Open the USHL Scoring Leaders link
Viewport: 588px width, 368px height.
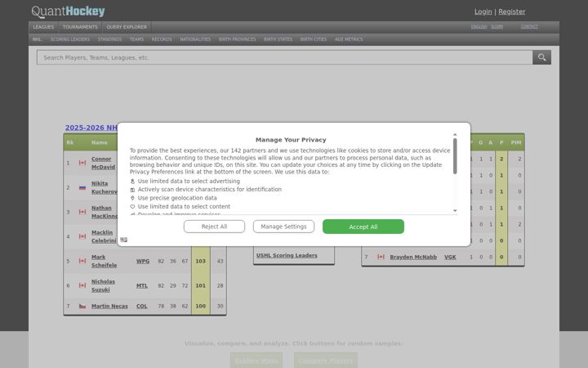click(x=287, y=255)
